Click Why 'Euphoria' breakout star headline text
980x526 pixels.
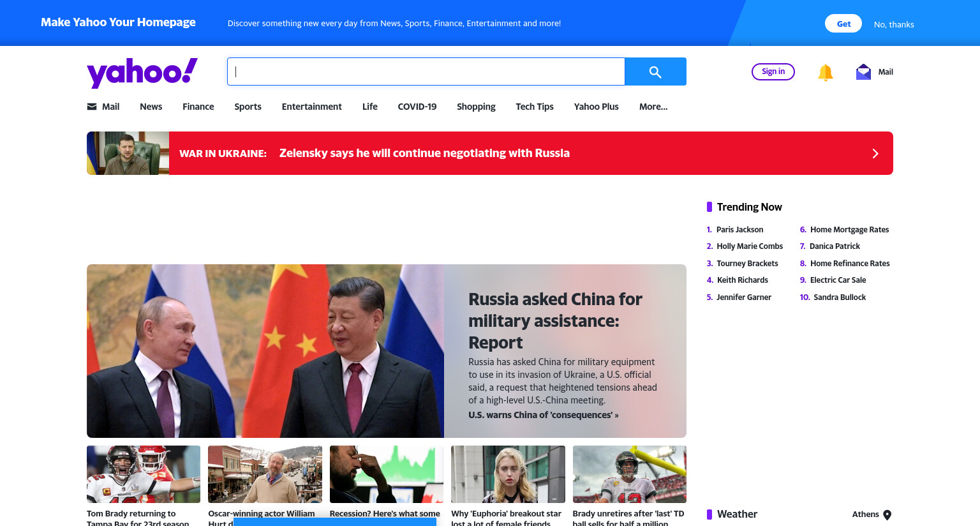point(506,518)
